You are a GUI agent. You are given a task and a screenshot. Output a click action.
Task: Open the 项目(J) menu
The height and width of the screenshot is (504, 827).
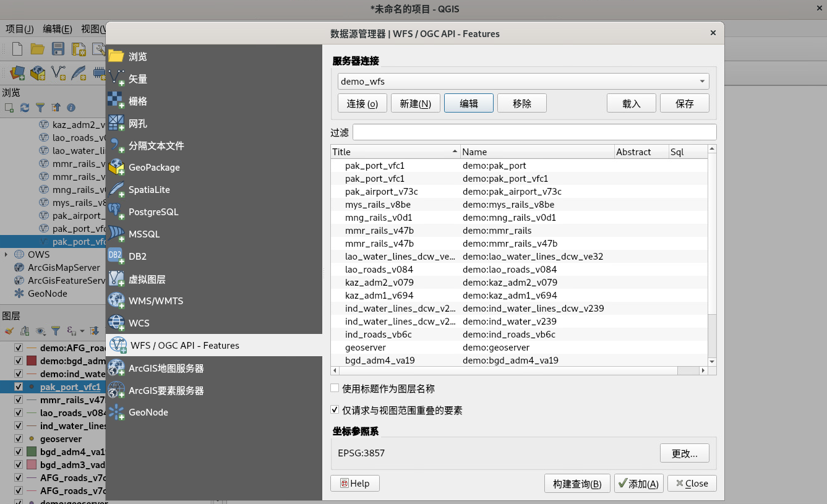[x=19, y=28]
